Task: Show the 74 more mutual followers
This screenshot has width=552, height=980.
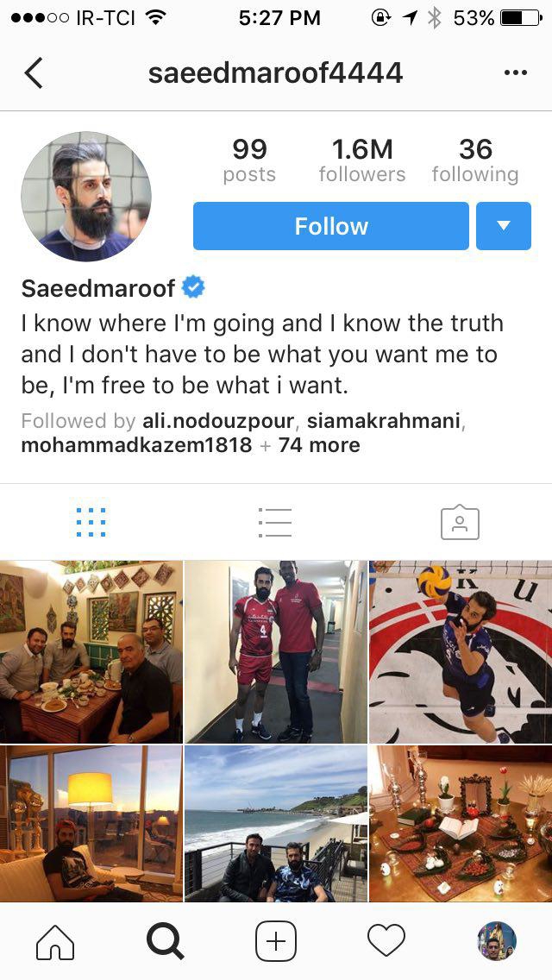Action: pos(319,445)
